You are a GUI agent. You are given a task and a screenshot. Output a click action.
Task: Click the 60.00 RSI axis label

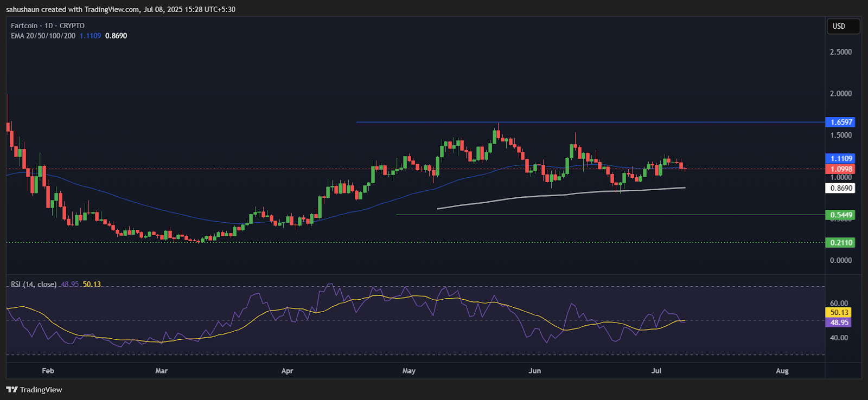click(839, 304)
